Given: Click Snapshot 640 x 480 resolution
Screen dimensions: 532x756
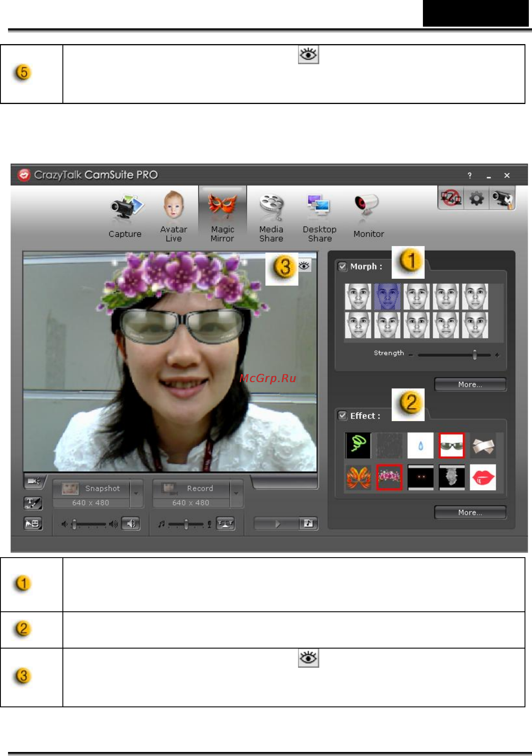Looking at the screenshot, I should (91, 503).
